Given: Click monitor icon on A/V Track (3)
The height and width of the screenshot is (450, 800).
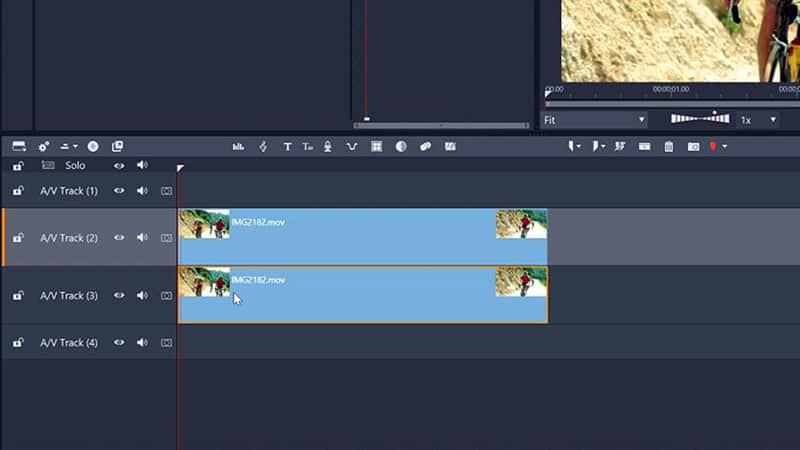Looking at the screenshot, I should coord(167,295).
